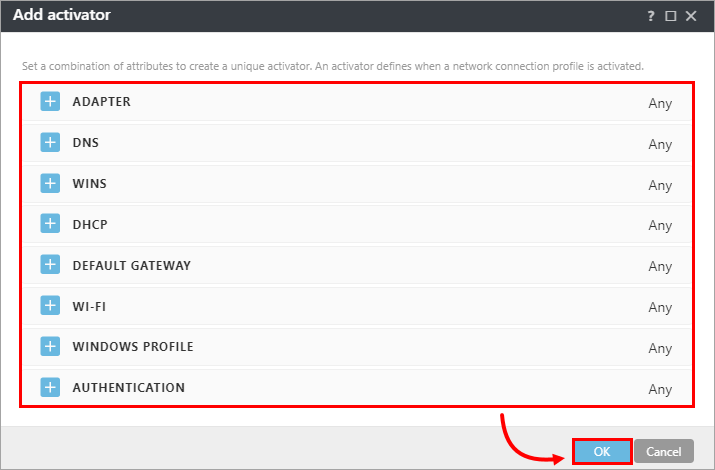Click the Any value for WINDOWS PROFILE
The image size is (715, 470).
(659, 348)
